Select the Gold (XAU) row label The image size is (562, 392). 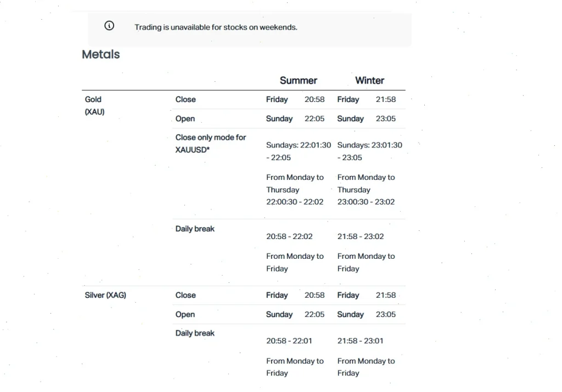94,105
